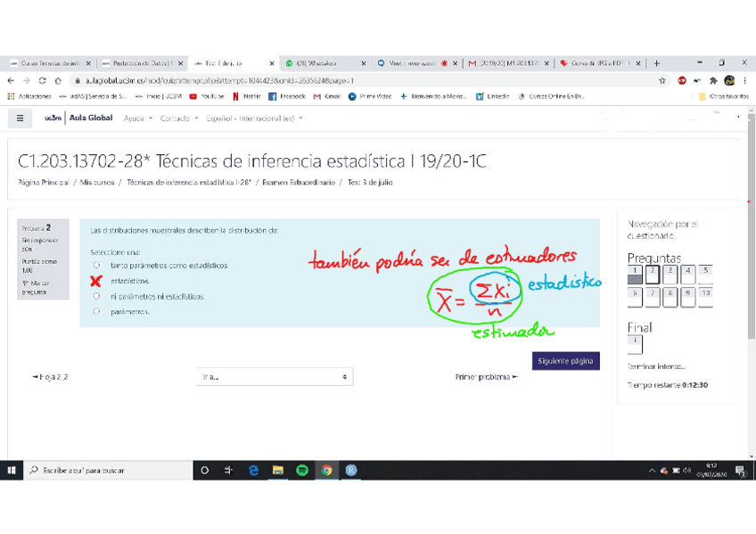Switch to the Gmail M1.203 tab
756x534 pixels.
(508, 63)
